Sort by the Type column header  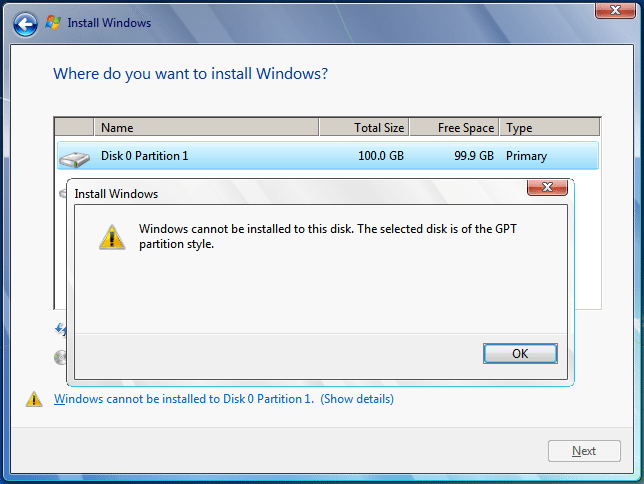[550, 127]
